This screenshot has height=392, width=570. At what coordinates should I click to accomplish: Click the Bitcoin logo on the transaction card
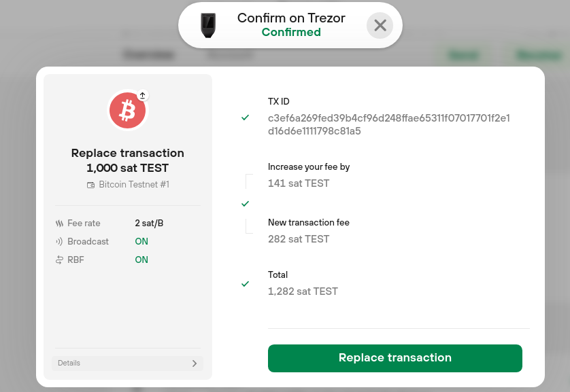tap(127, 110)
